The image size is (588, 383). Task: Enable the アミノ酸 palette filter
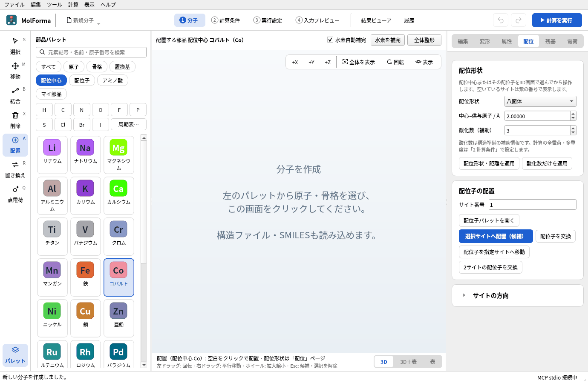pos(112,80)
